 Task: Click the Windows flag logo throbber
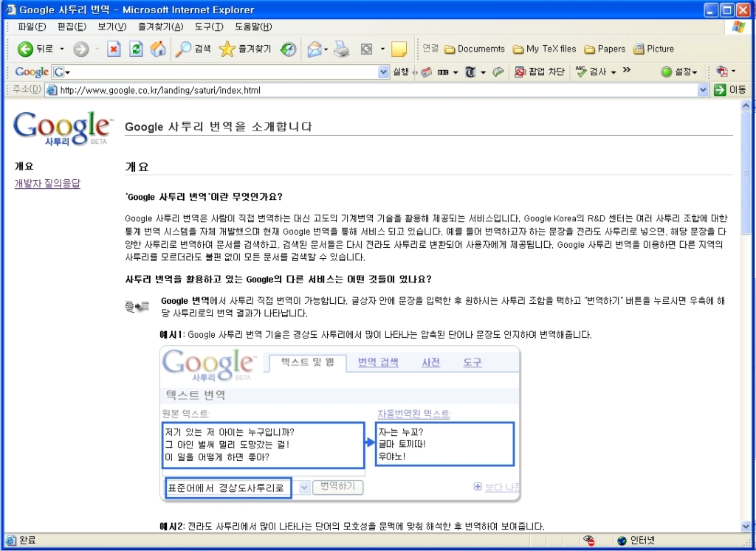pyautogui.click(x=738, y=27)
